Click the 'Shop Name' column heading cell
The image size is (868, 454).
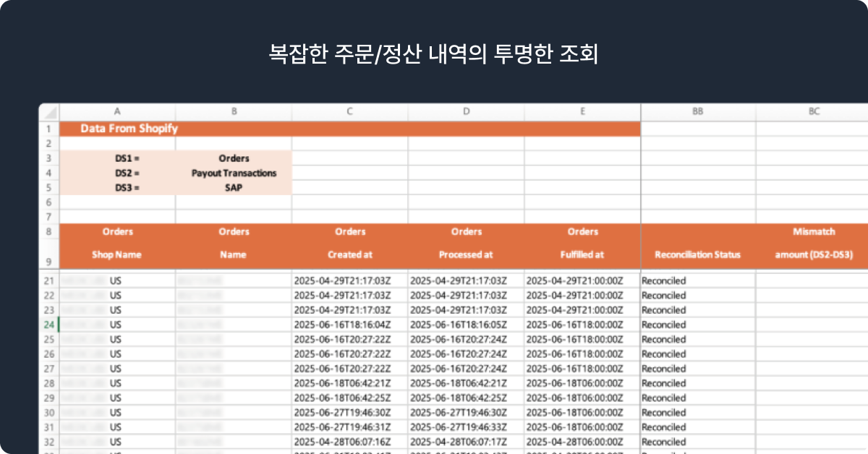(117, 254)
